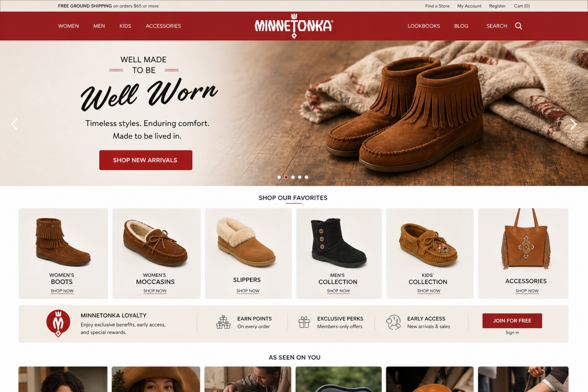Image resolution: width=588 pixels, height=392 pixels.
Task: Open Slippers via its SHOP NOW link
Action: [x=247, y=291]
